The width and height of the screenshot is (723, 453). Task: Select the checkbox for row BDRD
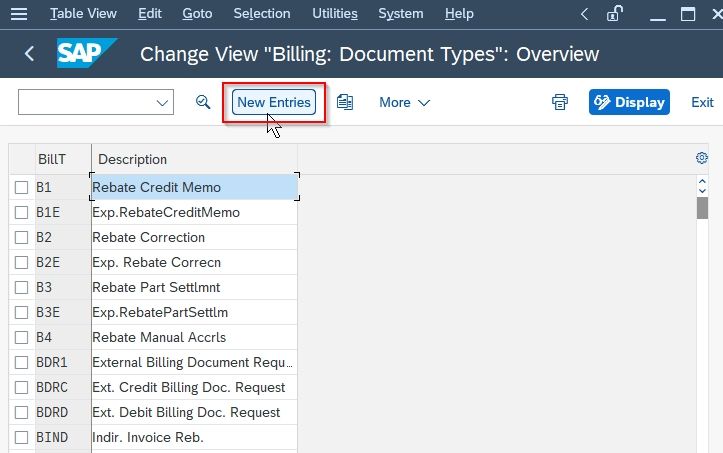click(21, 412)
